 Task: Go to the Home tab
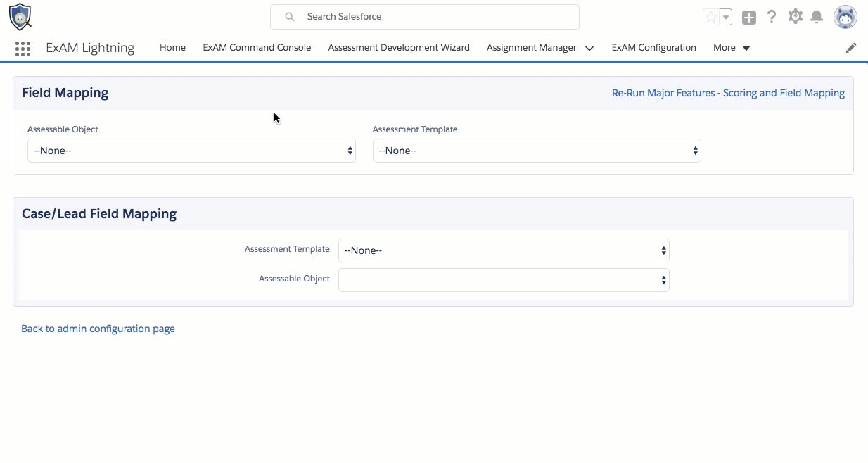pyautogui.click(x=172, y=48)
